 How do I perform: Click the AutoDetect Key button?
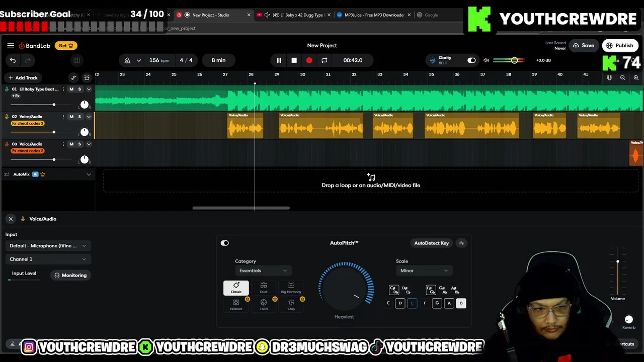(x=431, y=243)
